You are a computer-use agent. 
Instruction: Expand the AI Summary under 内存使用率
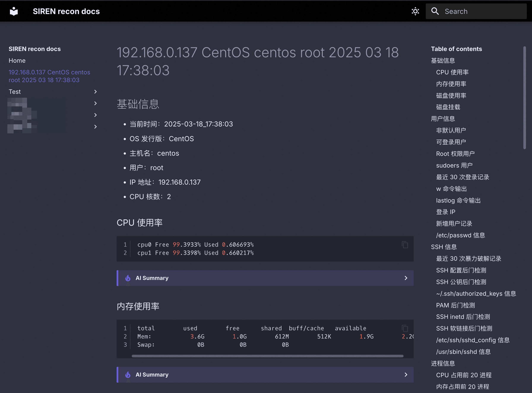point(406,374)
